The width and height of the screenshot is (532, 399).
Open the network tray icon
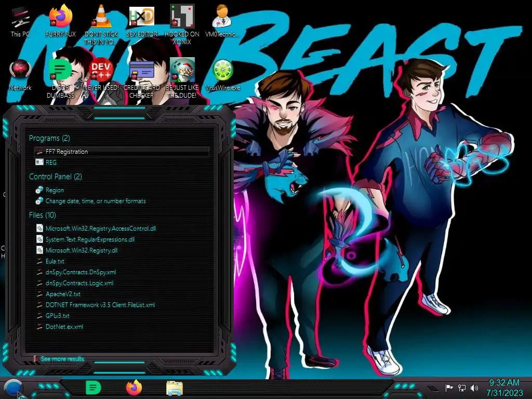point(462,388)
